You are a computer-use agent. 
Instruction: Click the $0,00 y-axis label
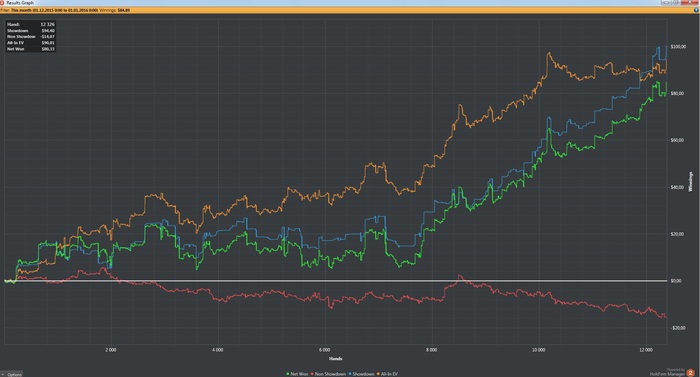tap(676, 281)
